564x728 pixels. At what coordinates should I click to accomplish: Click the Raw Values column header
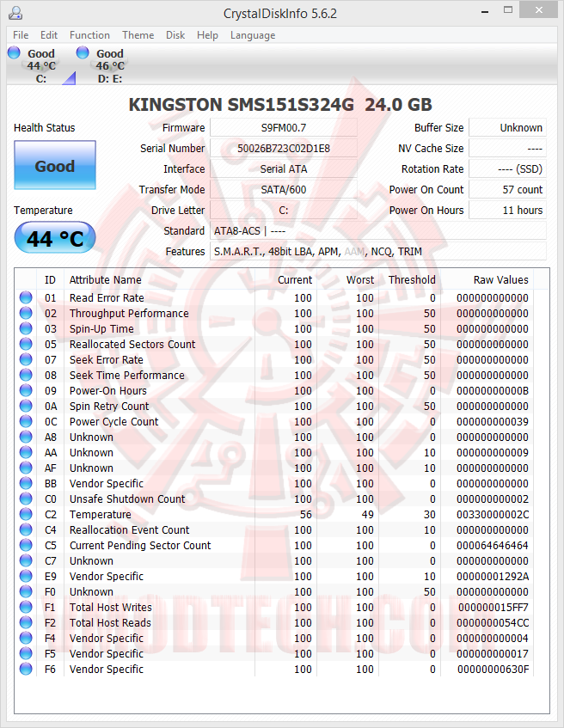tap(501, 280)
